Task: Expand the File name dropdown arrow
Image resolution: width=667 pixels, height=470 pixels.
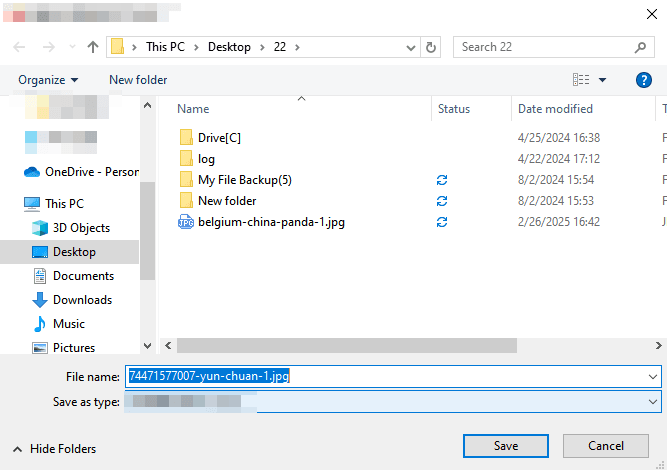Action: click(x=653, y=376)
